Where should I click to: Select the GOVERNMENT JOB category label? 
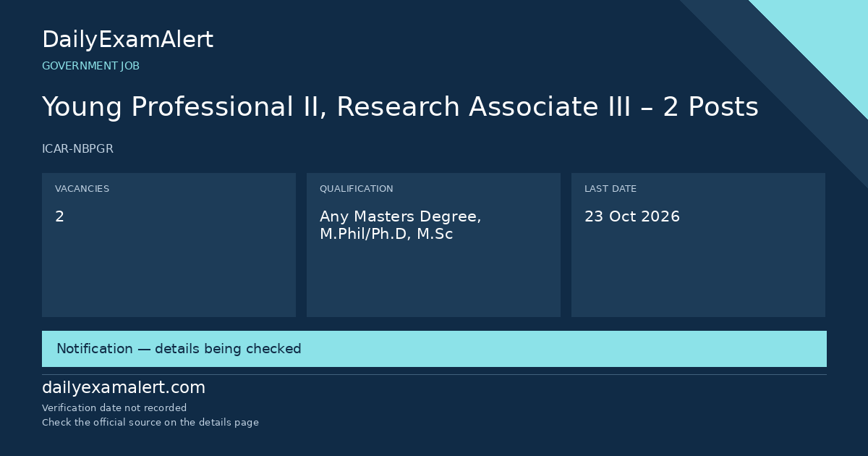(x=90, y=66)
